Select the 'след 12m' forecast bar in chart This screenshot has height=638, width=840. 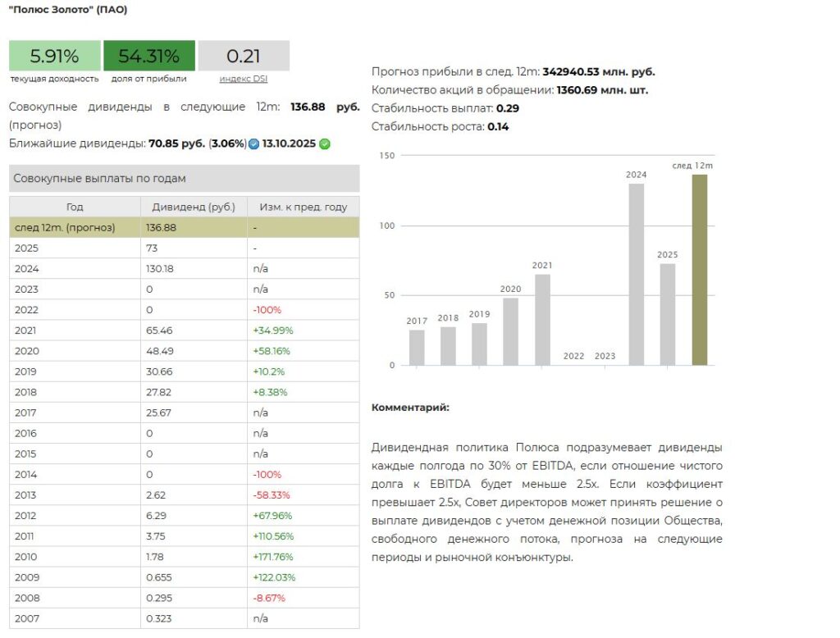click(699, 269)
